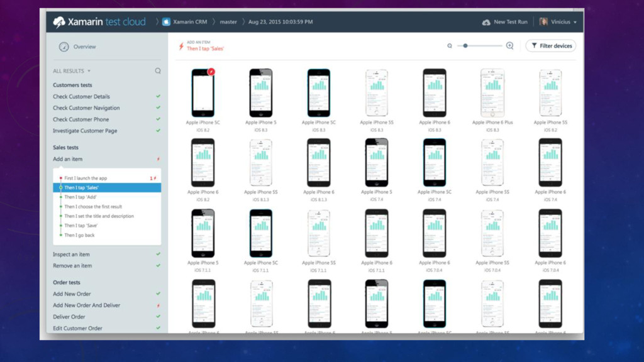Open Check Customer Navigation test
This screenshot has width=644, height=362.
[x=86, y=108]
